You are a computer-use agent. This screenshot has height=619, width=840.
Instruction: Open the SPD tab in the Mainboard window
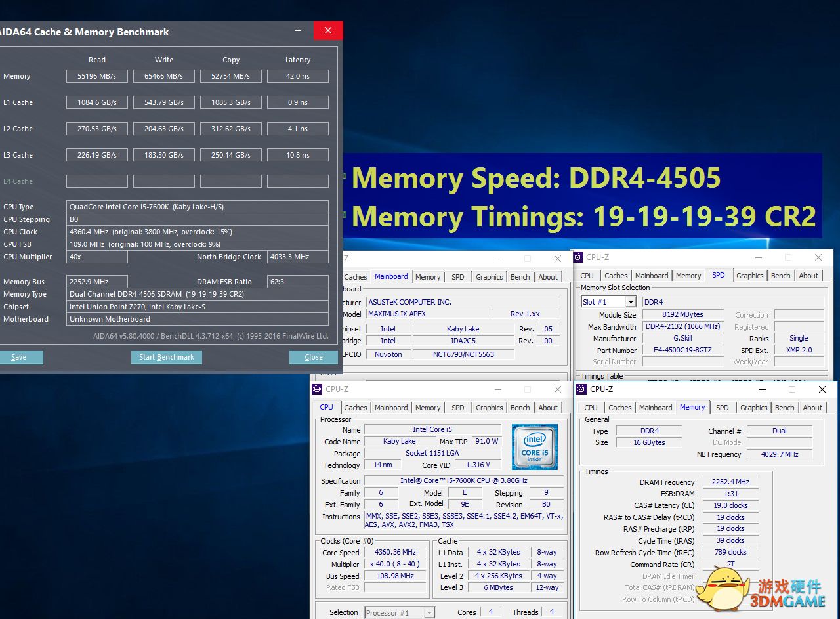(x=458, y=277)
